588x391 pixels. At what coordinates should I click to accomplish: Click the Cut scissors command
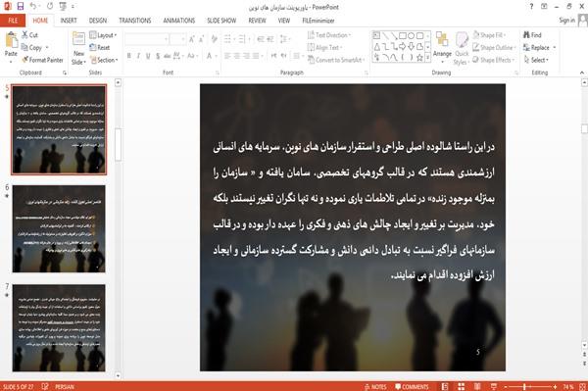[29, 35]
